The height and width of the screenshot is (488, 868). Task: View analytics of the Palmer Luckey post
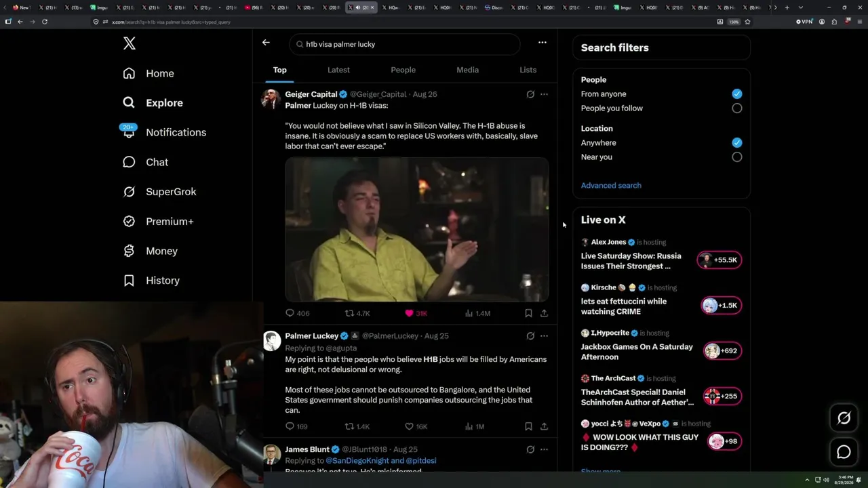pyautogui.click(x=469, y=426)
